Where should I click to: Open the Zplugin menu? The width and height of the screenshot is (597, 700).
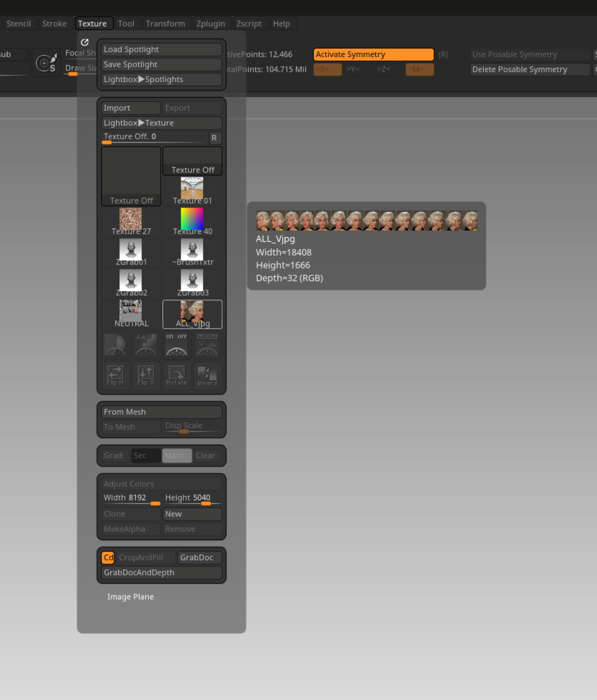click(211, 23)
